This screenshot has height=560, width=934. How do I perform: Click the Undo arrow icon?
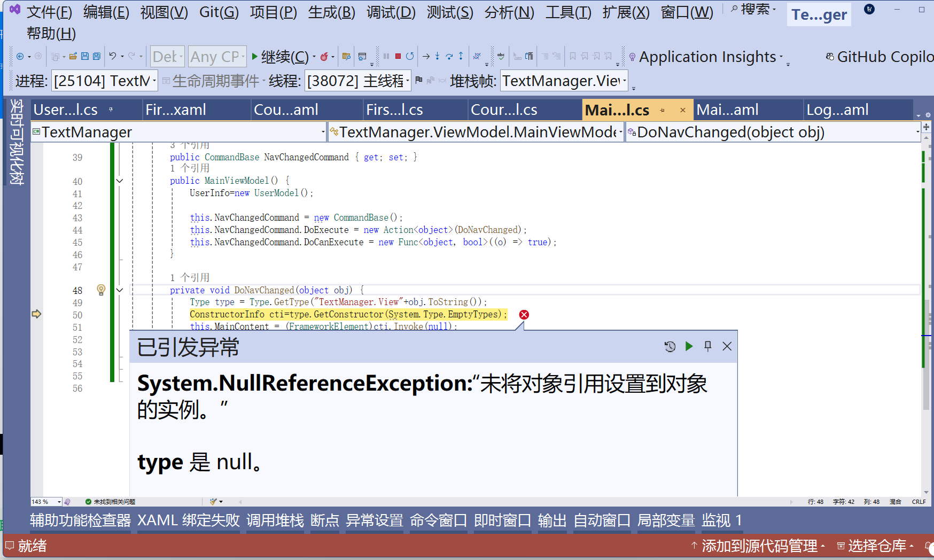(x=113, y=56)
